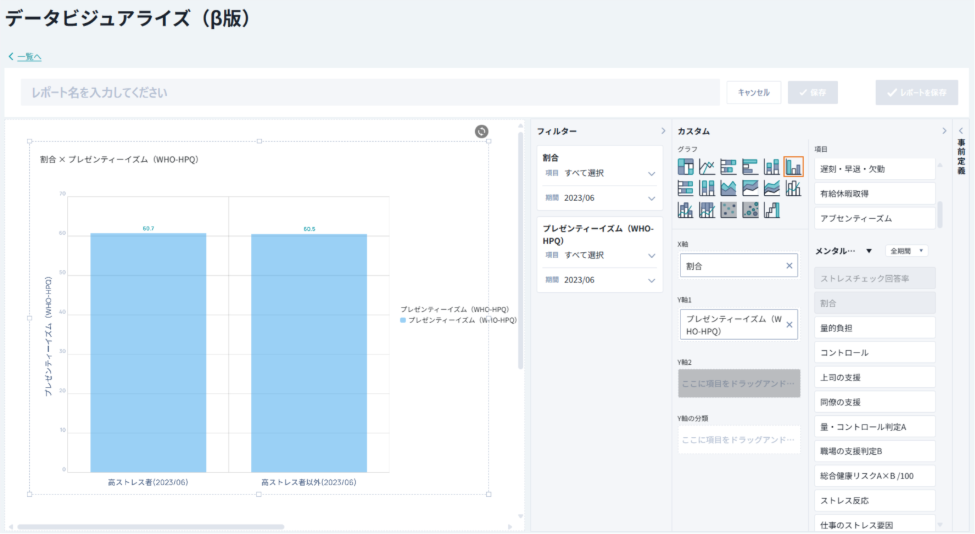Click the Y軸2 drop zone
975x534 pixels.
[x=739, y=384]
